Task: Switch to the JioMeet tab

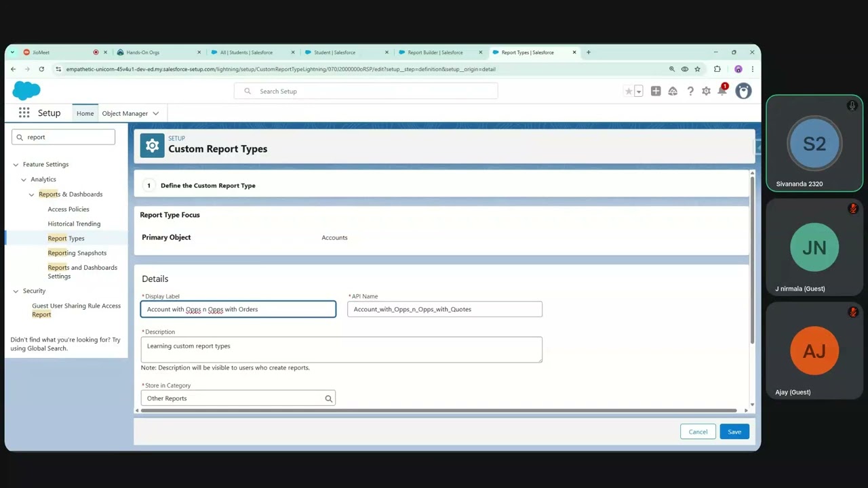Action: pos(57,52)
